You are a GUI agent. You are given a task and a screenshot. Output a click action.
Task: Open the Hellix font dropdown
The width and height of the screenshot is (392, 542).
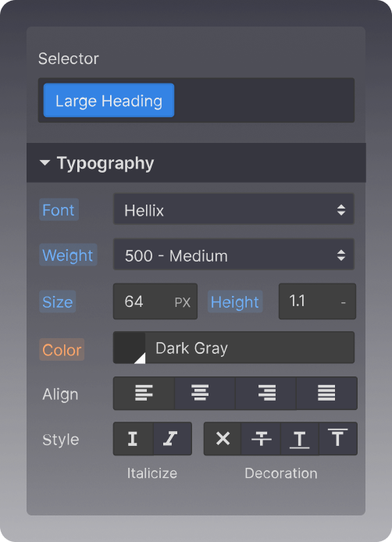click(233, 209)
